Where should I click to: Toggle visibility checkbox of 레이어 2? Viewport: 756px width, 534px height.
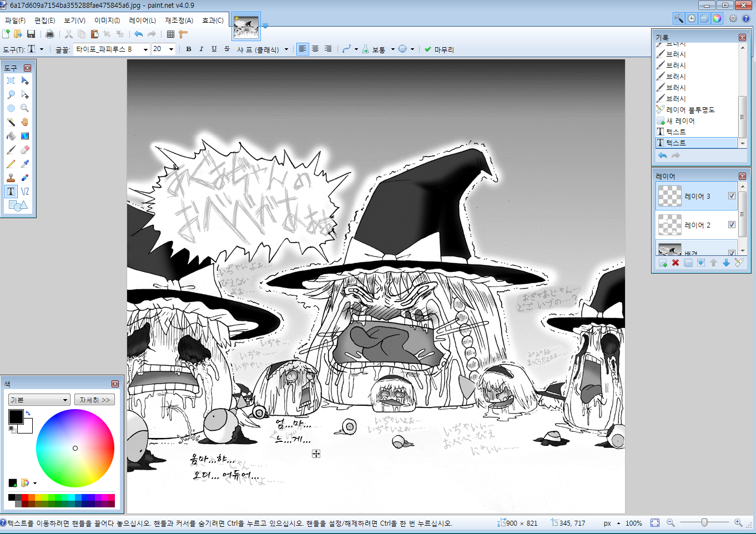click(x=732, y=225)
